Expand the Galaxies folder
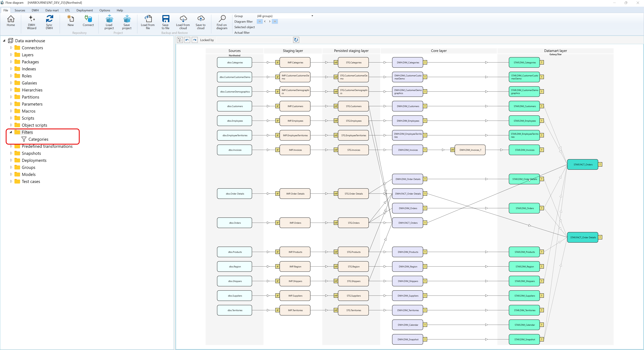The height and width of the screenshot is (350, 644). coord(11,83)
